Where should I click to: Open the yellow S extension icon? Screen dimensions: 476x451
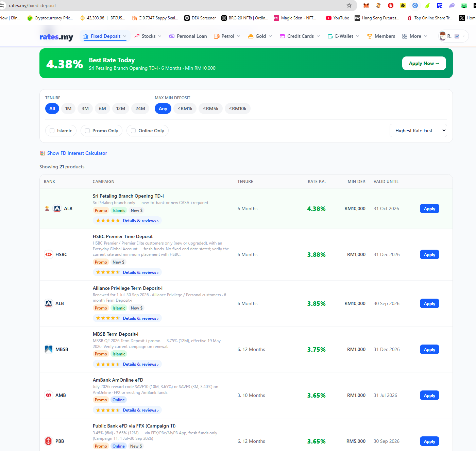[403, 5]
